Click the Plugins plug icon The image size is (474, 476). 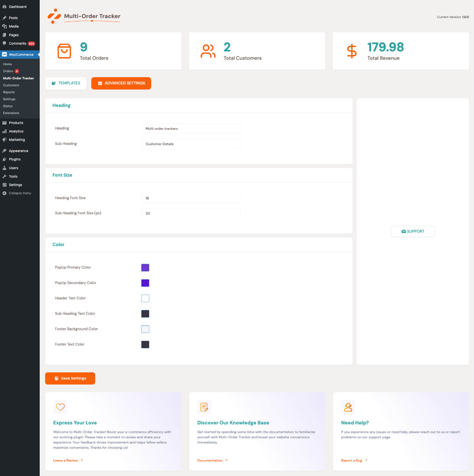(x=4, y=159)
